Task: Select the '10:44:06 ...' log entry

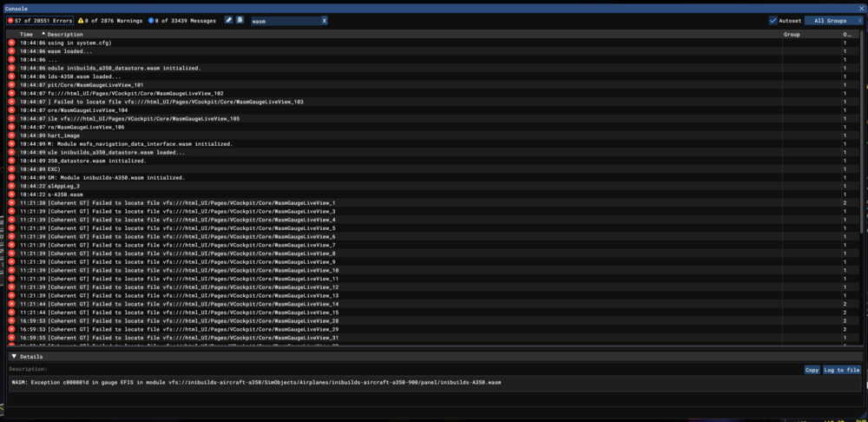Action: (x=431, y=60)
